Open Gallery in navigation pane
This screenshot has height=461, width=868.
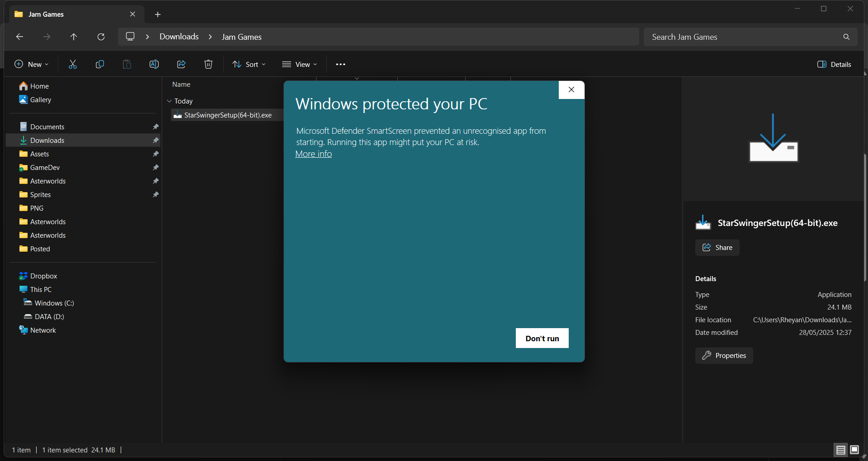click(x=40, y=99)
